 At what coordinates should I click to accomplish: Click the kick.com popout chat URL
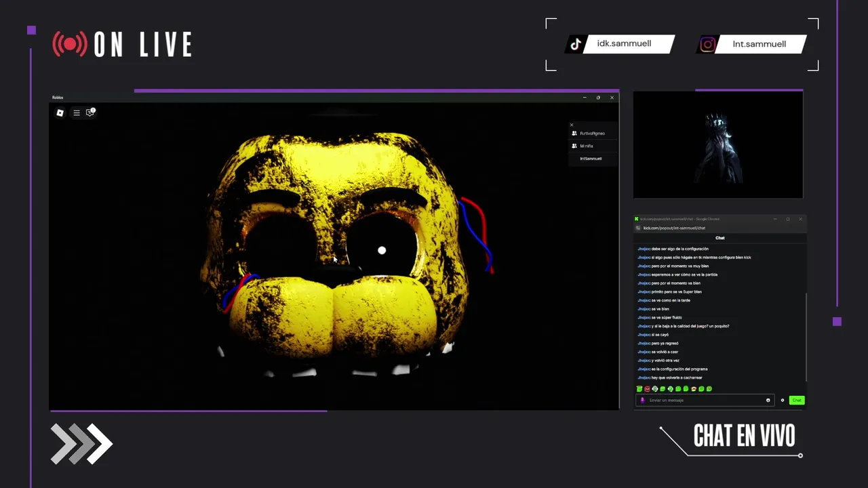674,228
